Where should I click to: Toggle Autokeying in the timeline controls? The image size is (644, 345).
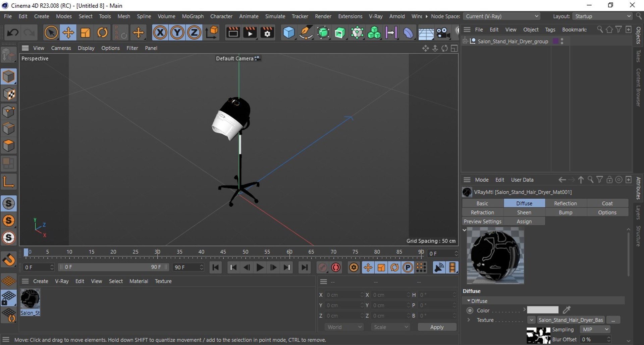click(x=336, y=267)
